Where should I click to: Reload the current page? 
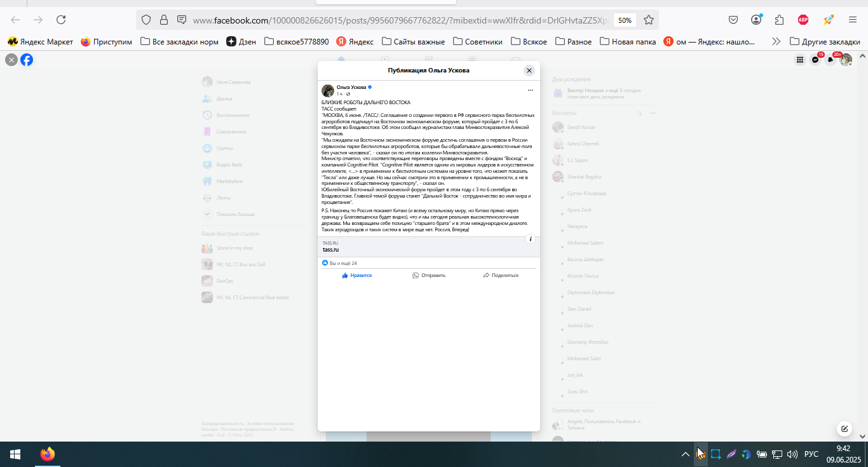coord(61,20)
